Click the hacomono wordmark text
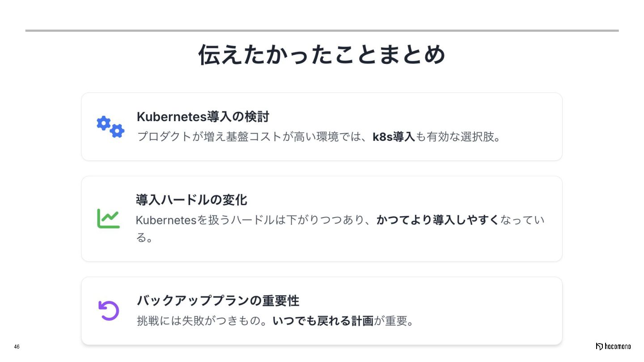 (618, 346)
